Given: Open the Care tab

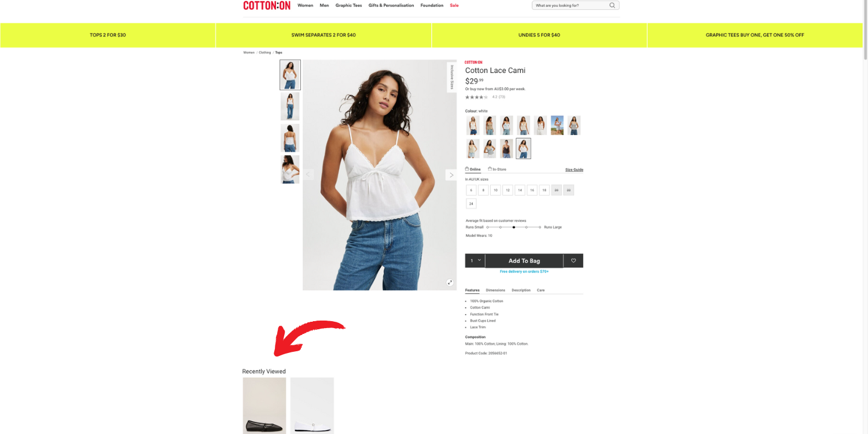Looking at the screenshot, I should (x=540, y=290).
